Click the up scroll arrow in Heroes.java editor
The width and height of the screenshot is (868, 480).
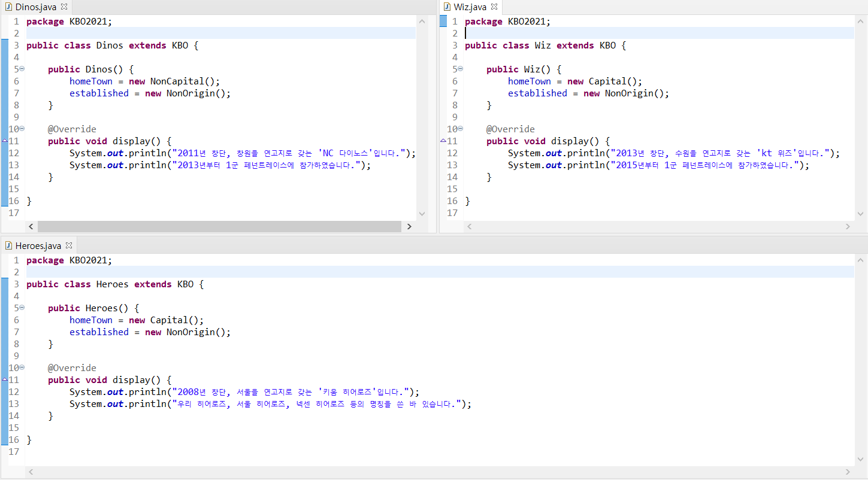coord(860,260)
